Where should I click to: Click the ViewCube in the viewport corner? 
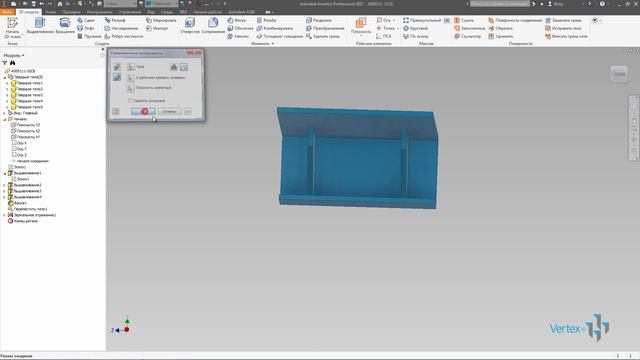point(619,74)
